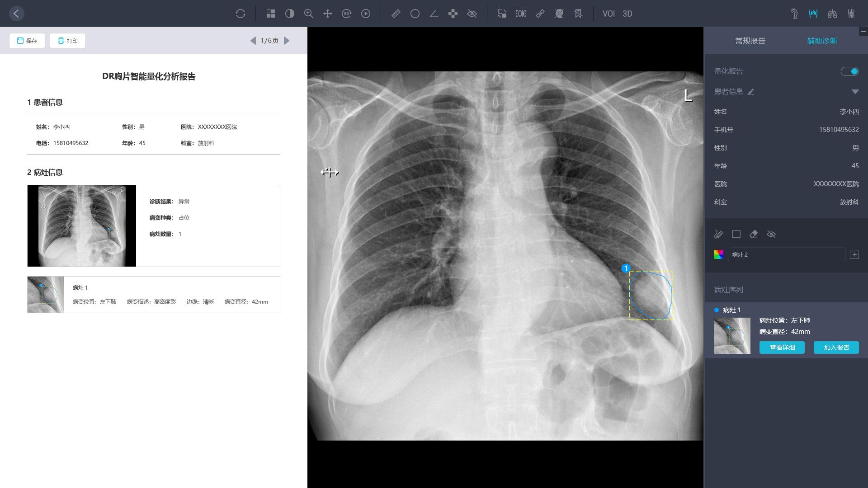
Task: Toggle annotation visibility in top toolbar
Action: (x=472, y=14)
